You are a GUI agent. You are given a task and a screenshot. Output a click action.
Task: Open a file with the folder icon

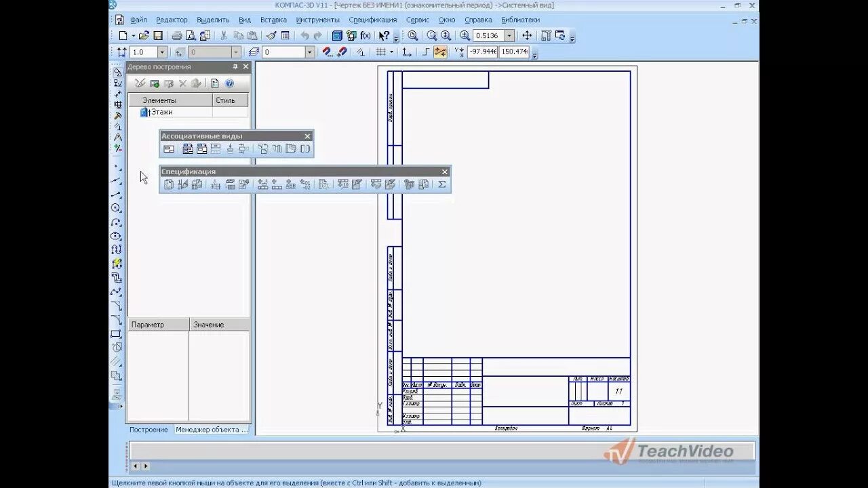click(x=144, y=36)
